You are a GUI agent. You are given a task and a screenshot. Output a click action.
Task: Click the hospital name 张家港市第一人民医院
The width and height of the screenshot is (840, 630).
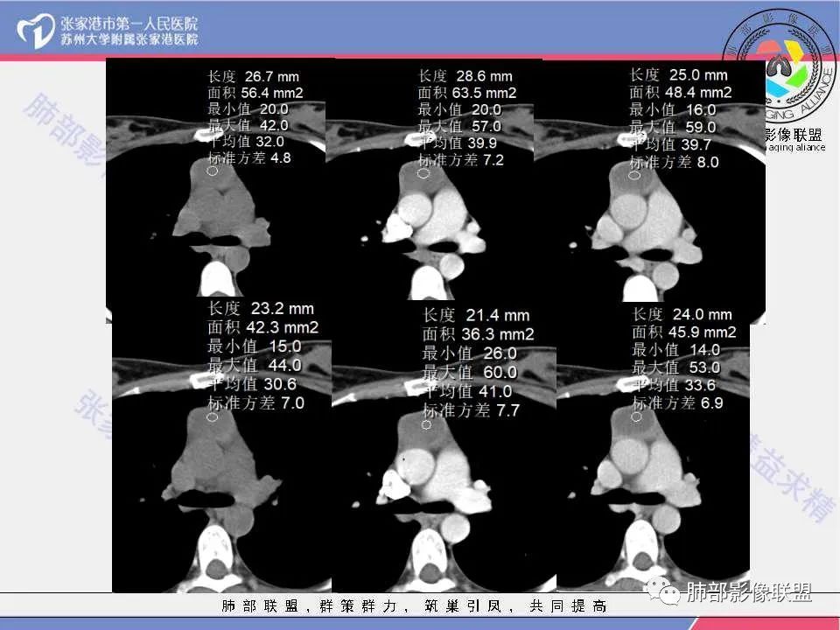129,24
